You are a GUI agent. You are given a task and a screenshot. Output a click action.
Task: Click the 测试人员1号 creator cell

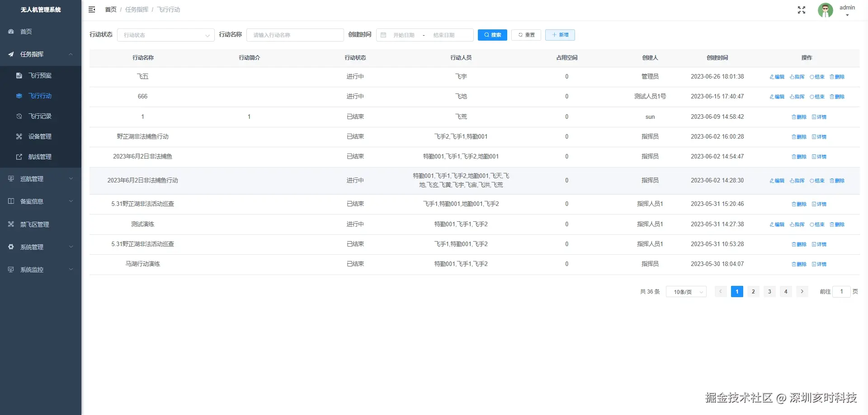pos(650,97)
